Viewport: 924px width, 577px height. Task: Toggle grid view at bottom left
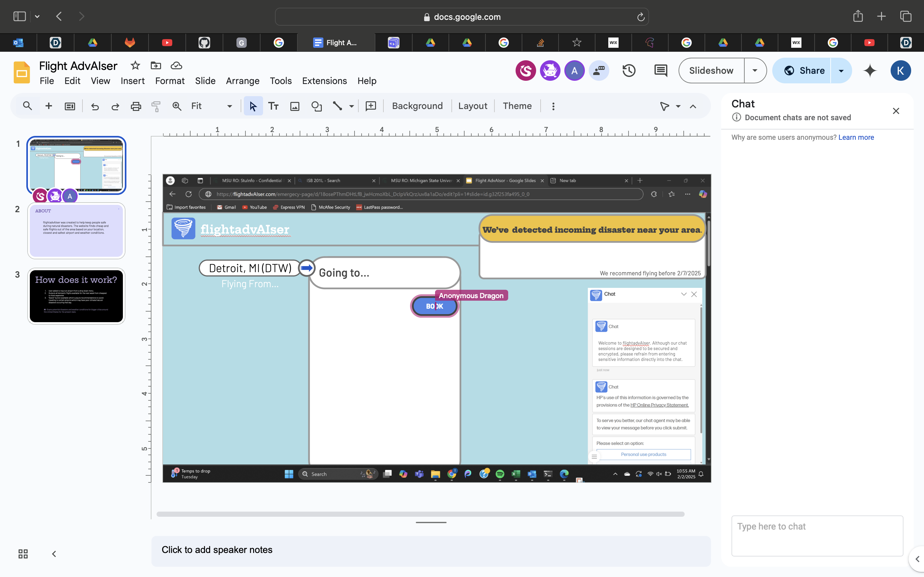coord(23,554)
